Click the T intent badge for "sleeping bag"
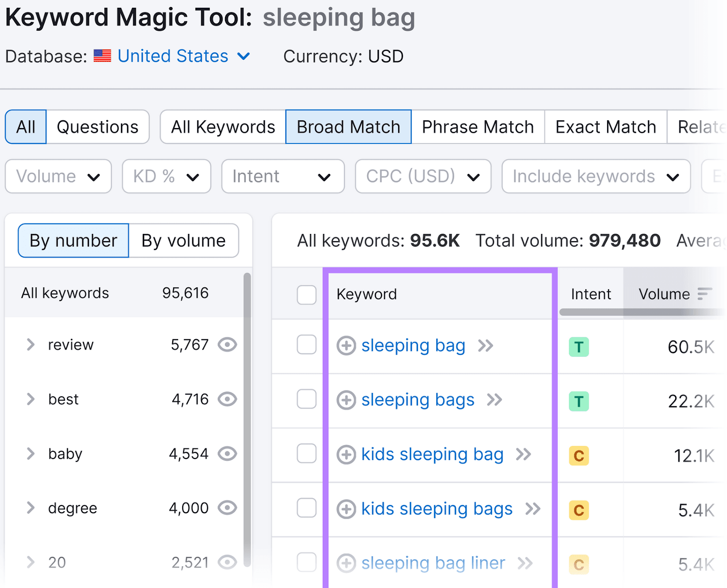727x588 pixels. [578, 346]
